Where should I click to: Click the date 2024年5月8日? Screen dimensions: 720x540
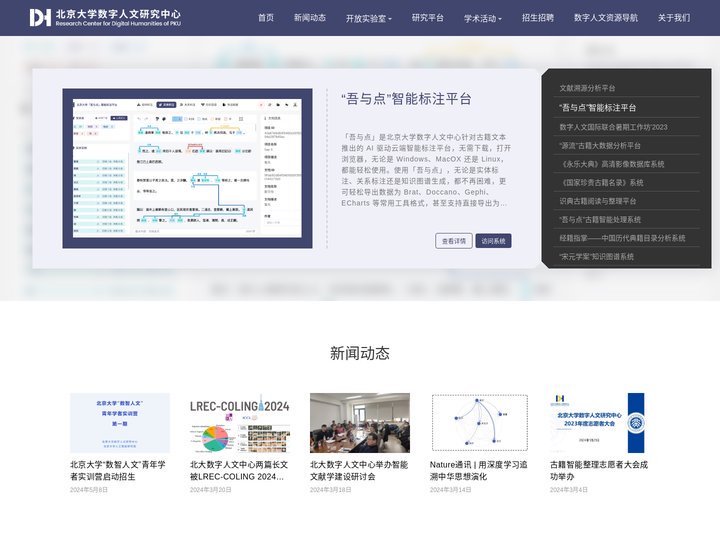[x=89, y=490]
